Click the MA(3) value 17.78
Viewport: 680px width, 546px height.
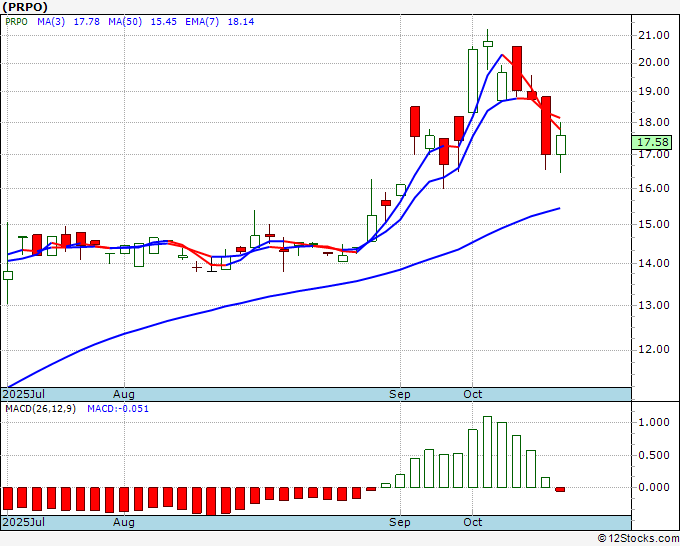pos(87,22)
